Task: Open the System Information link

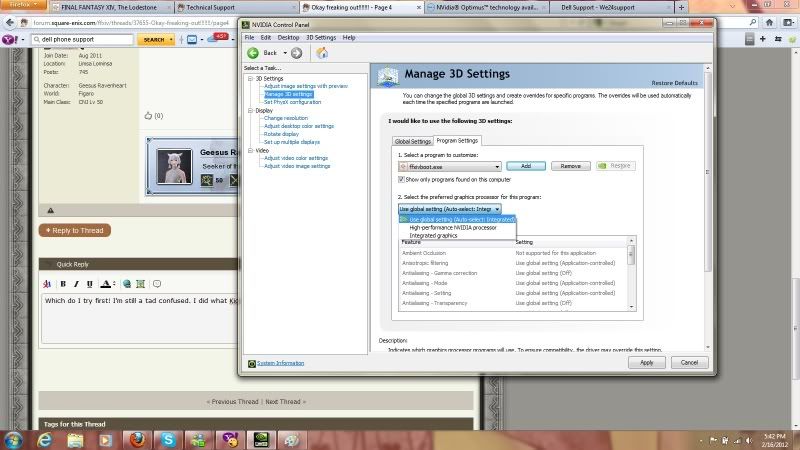Action: coord(280,363)
